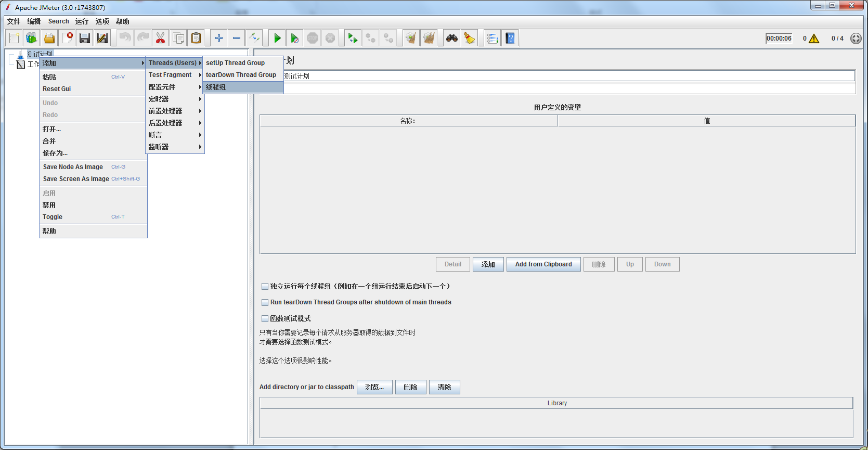
Task: Expand 后置处理器 submenu
Action: click(x=175, y=123)
